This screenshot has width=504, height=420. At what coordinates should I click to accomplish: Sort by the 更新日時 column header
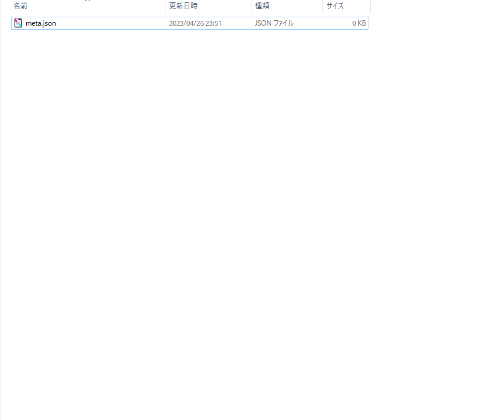point(183,6)
